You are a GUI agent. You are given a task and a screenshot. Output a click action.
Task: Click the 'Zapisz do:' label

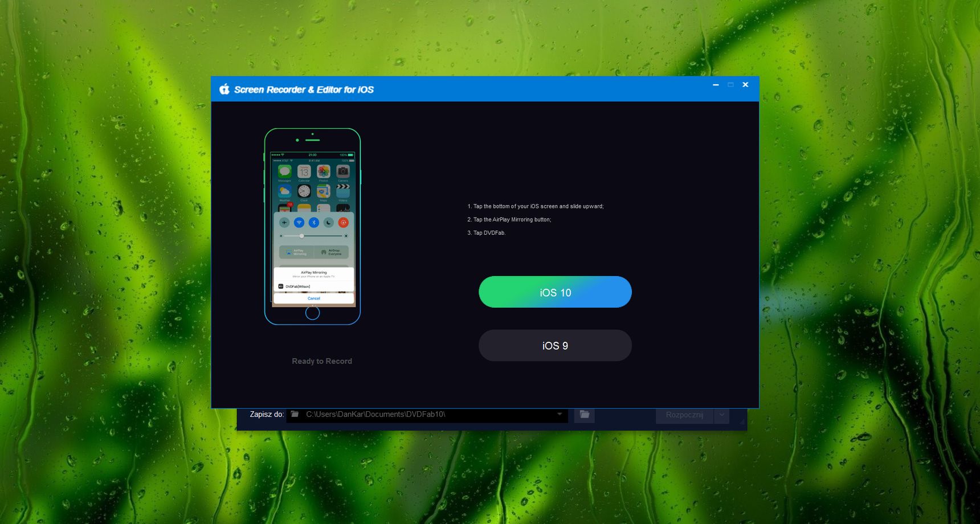point(267,414)
